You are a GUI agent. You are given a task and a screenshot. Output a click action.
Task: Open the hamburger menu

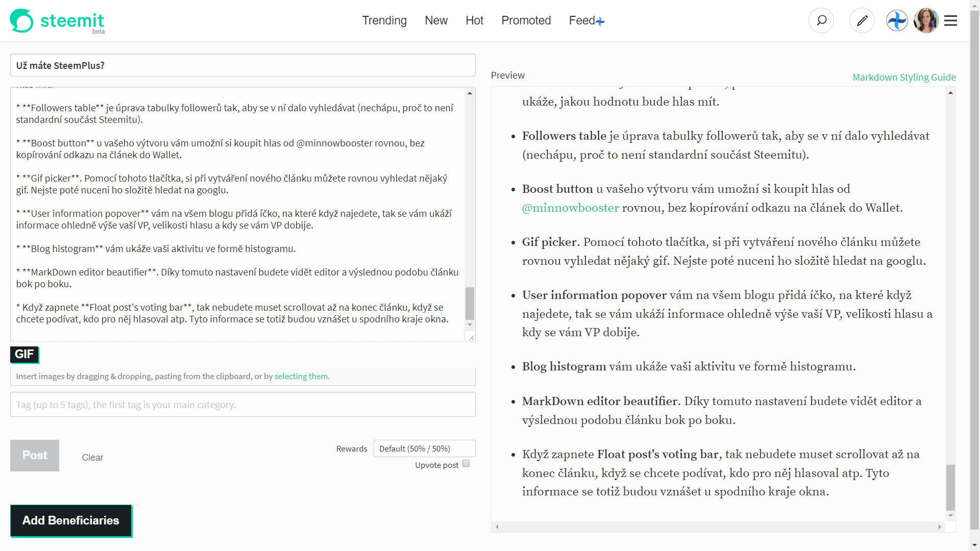pyautogui.click(x=950, y=20)
